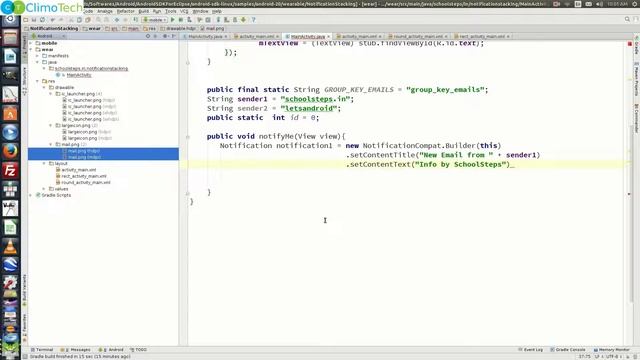Open LibreOffice Writer from the dock
The image size is (640, 360).
(x=10, y=57)
